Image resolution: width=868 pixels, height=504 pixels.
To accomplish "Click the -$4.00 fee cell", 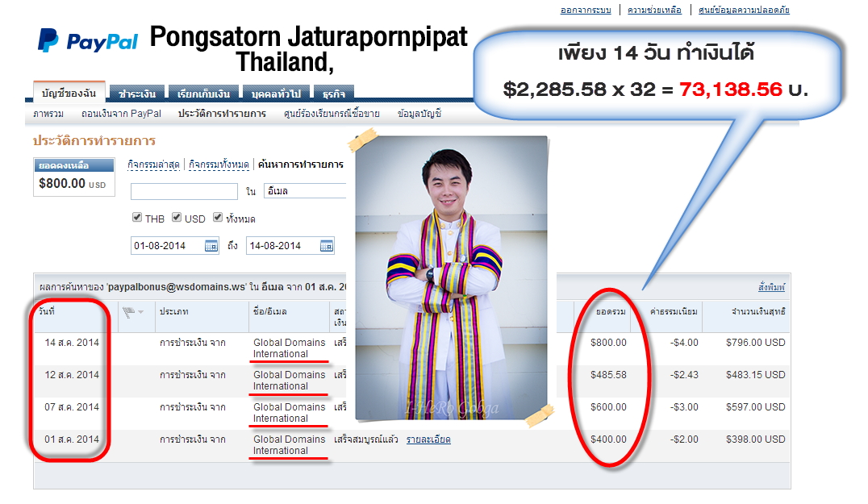I will click(685, 343).
